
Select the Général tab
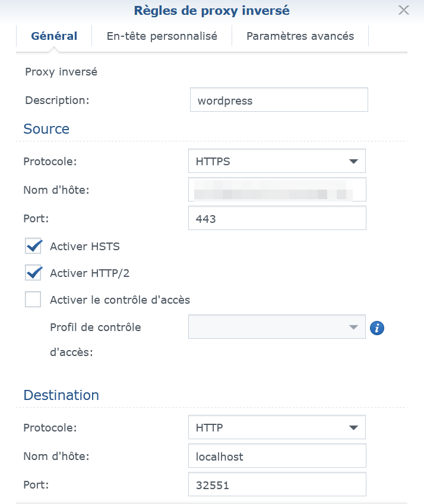tap(54, 36)
